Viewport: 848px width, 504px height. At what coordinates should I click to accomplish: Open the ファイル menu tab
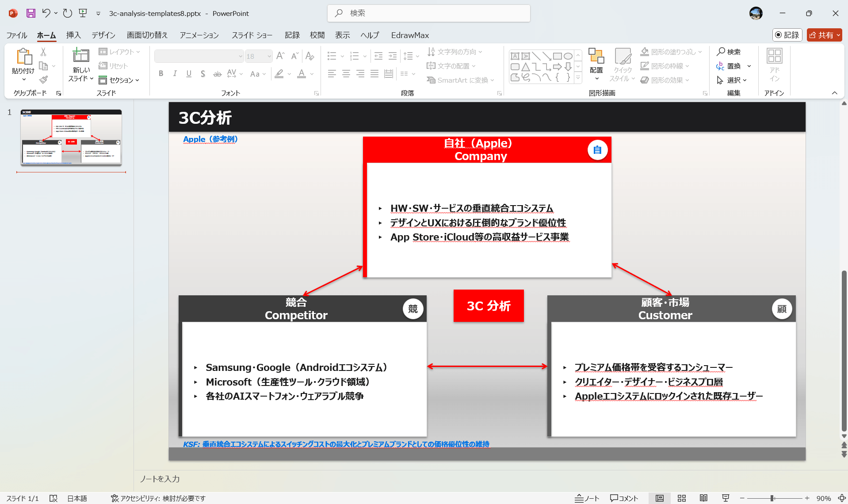coord(17,35)
